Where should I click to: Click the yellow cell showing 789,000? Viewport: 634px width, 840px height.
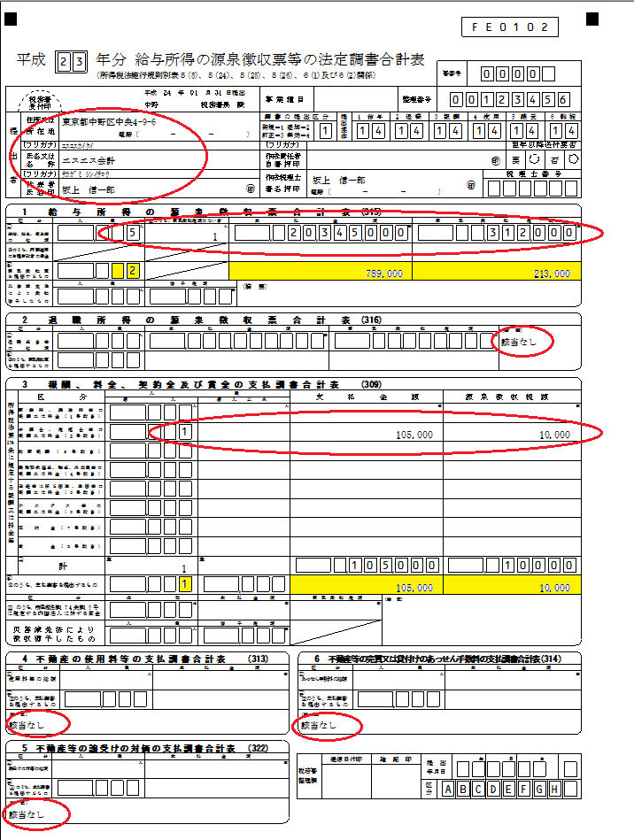point(321,271)
